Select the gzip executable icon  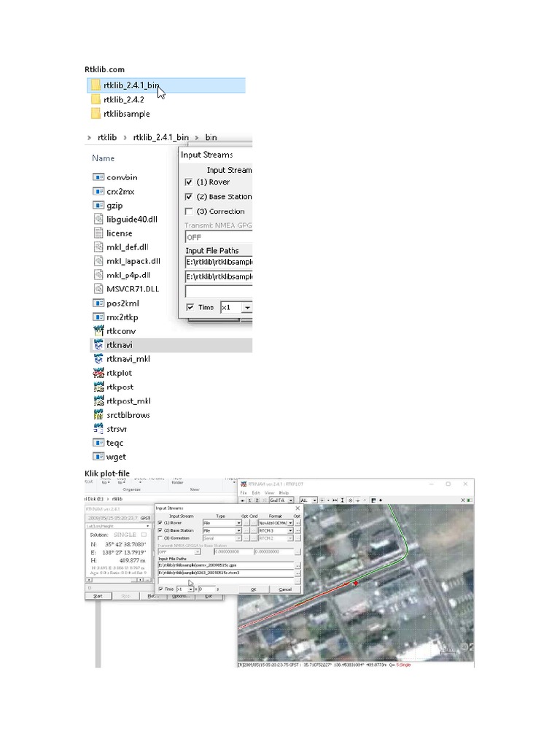pyautogui.click(x=98, y=205)
